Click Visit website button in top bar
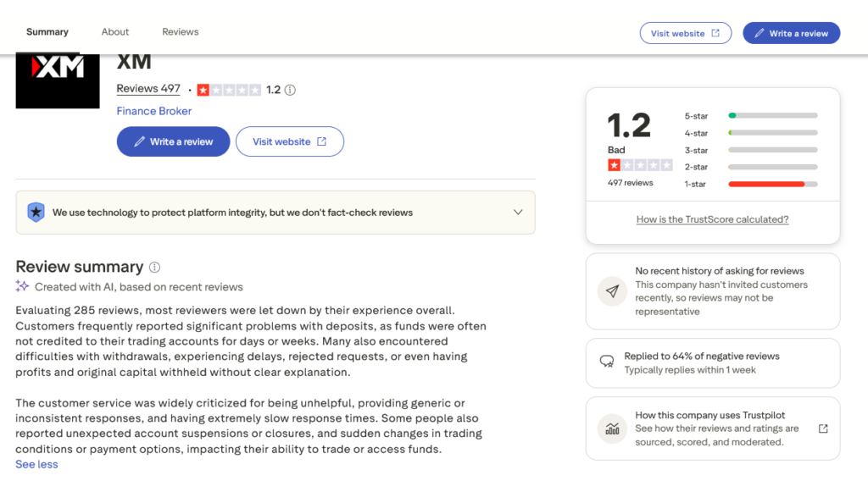868x481 pixels. coord(685,33)
